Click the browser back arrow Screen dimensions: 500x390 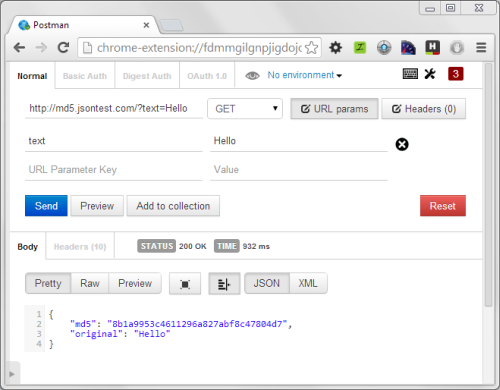pos(20,48)
